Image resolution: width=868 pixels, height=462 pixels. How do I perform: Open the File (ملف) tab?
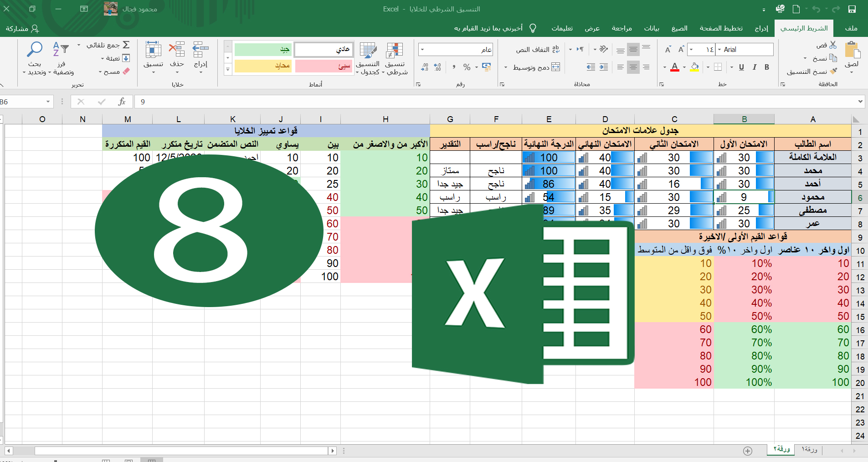851,28
